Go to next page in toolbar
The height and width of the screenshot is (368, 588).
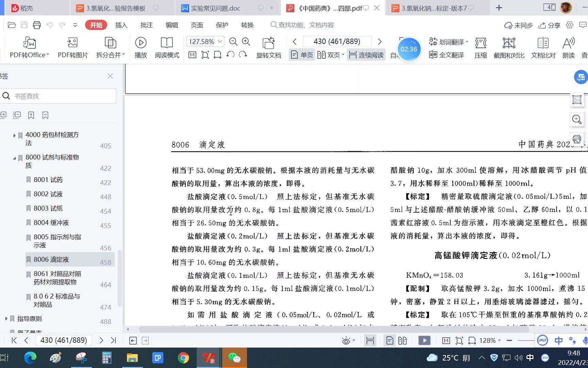[380, 42]
